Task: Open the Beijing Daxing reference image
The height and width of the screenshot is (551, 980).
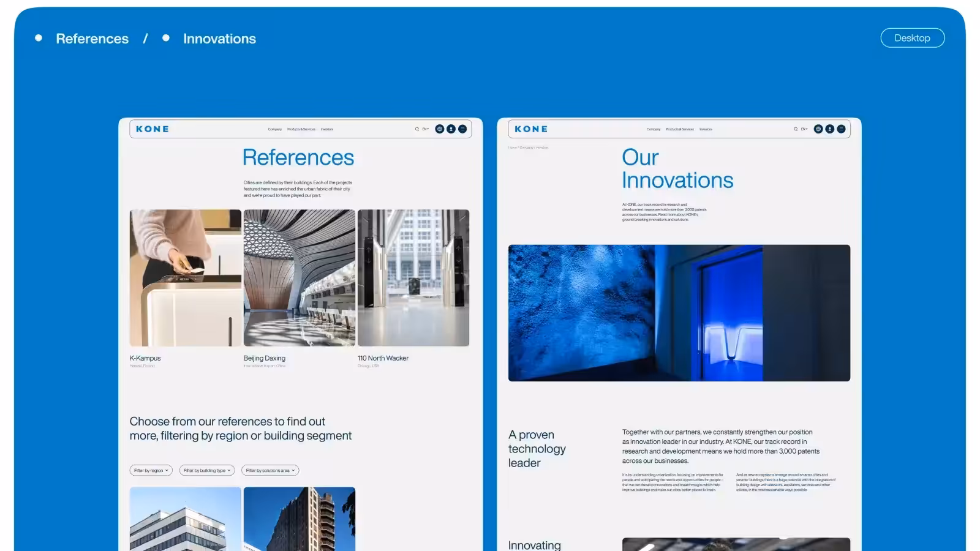Action: pyautogui.click(x=299, y=278)
